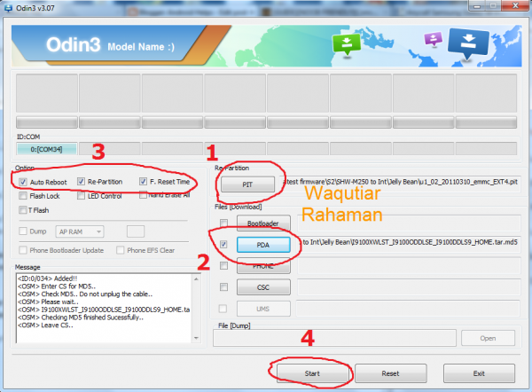This screenshot has height=392, width=532.
Task: Toggle the Phone EFS Clear checkbox
Action: pyautogui.click(x=120, y=250)
